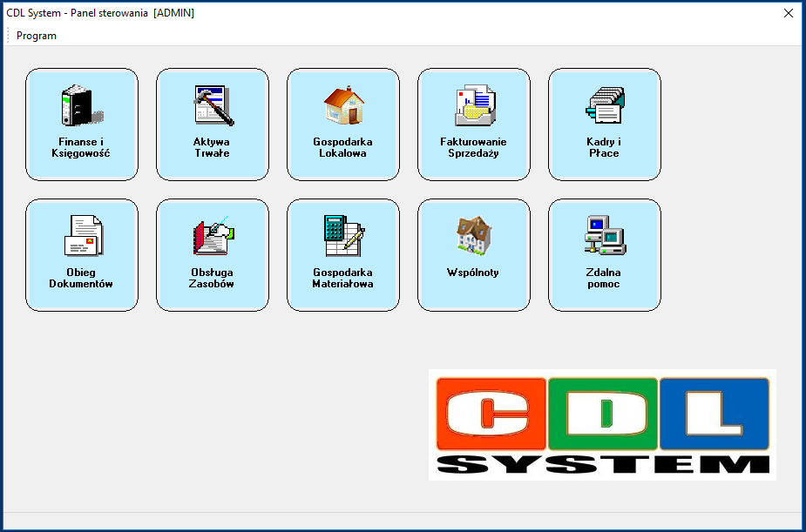Click the menu bar grip handle

[9, 36]
